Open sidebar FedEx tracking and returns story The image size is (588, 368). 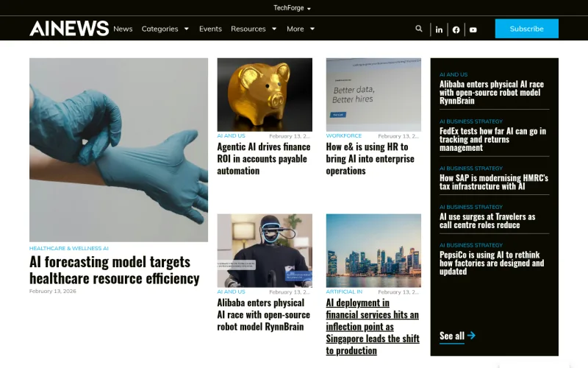point(492,139)
